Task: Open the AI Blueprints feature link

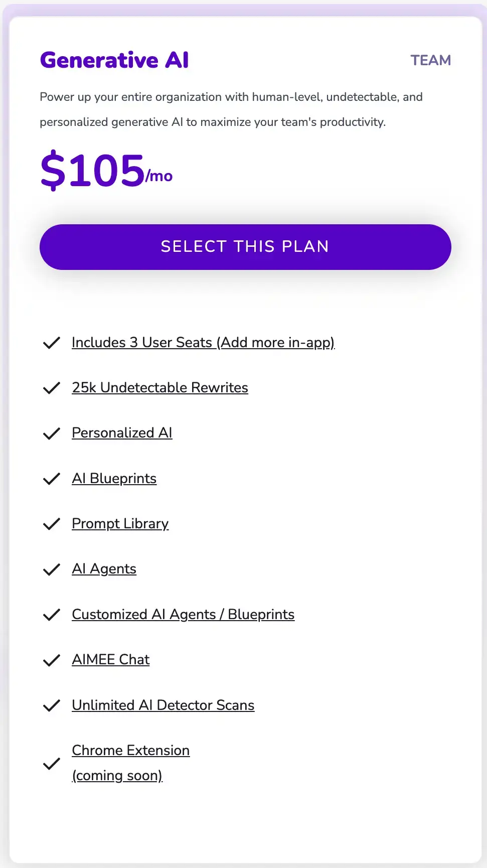Action: pos(114,478)
